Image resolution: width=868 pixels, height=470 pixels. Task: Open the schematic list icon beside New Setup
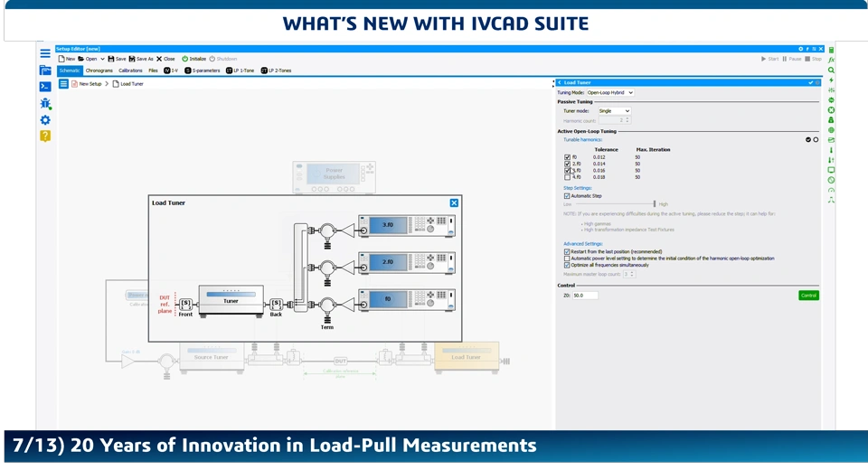pos(63,83)
